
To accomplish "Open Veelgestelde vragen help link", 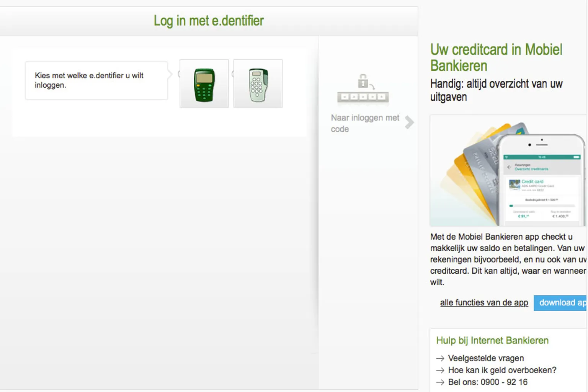I will [x=486, y=358].
